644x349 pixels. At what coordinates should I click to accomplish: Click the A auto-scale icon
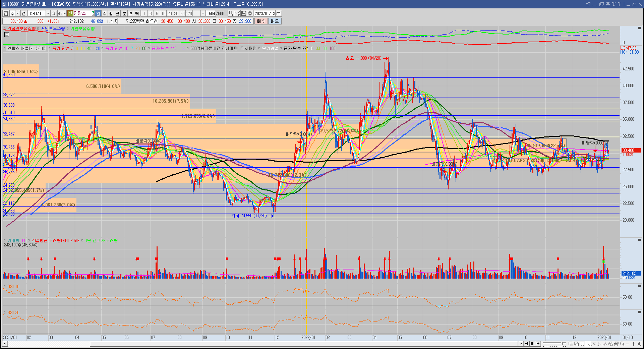pyautogui.click(x=639, y=344)
